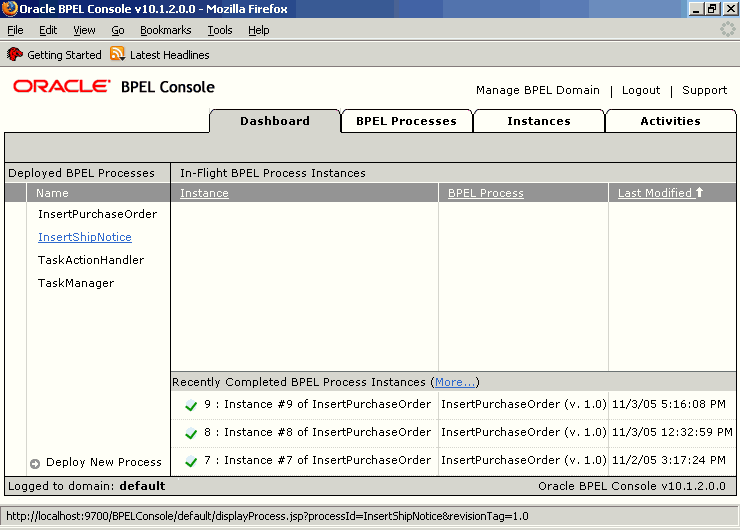Click the 11/3/05 12:32:59 PM timestamp

point(672,432)
